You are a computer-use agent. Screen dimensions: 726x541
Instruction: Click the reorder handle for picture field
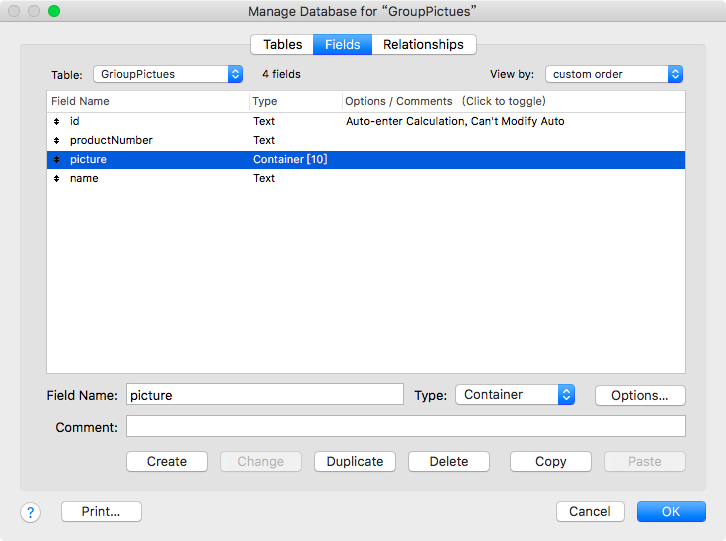tap(56, 159)
